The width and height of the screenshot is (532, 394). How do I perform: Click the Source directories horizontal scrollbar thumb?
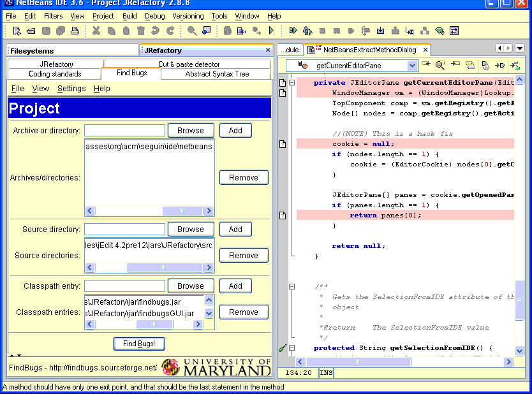pos(164,268)
